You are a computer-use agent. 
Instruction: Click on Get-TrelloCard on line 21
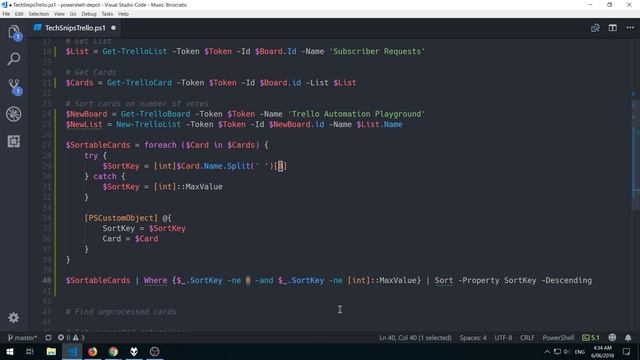(x=139, y=83)
